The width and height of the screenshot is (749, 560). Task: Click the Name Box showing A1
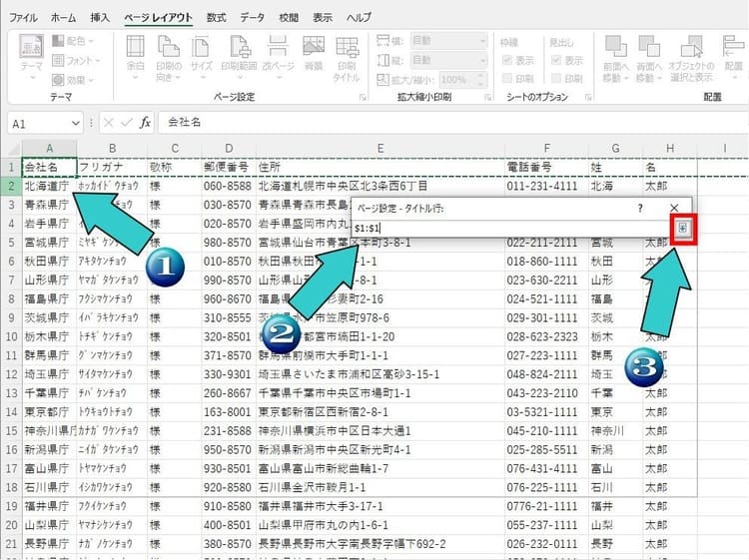coord(39,124)
